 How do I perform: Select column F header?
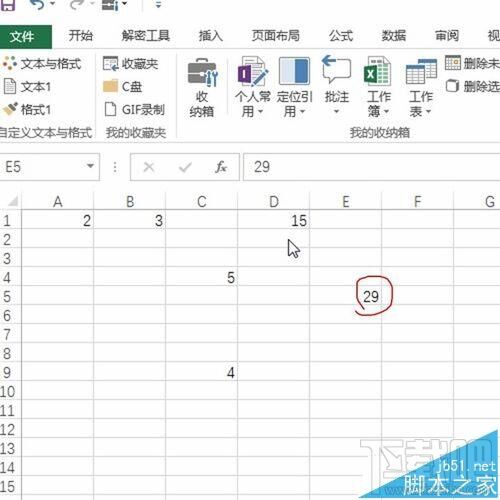pyautogui.click(x=418, y=202)
